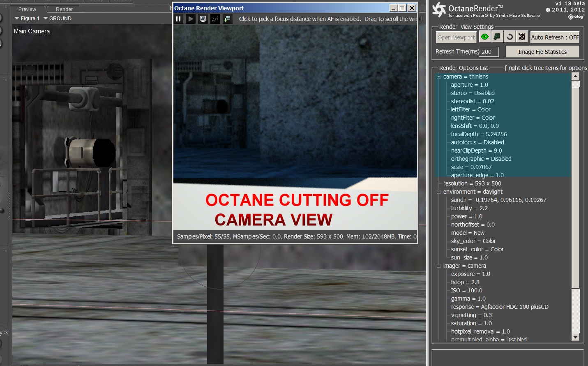588x366 pixels.
Task: Select the leftFilter = Color item
Action: click(471, 109)
